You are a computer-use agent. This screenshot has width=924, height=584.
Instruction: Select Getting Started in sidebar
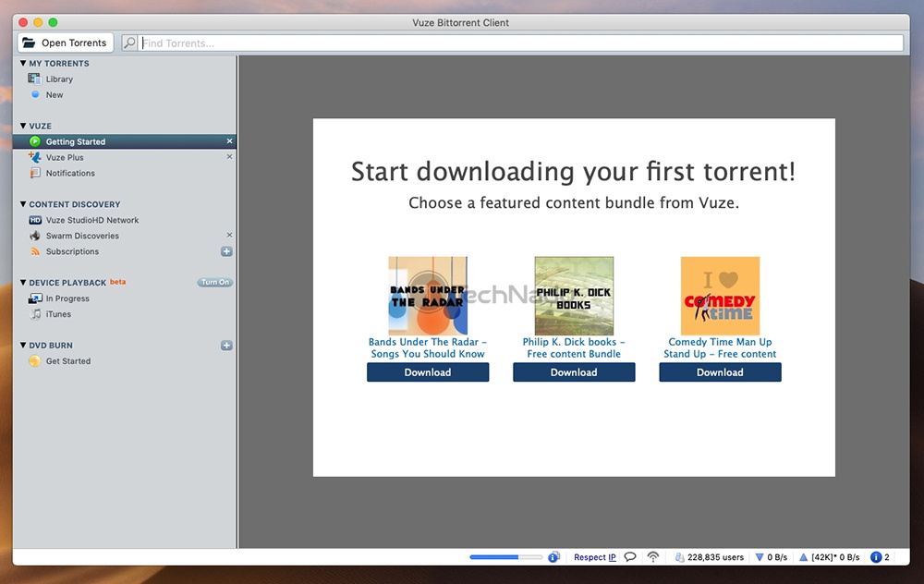(125, 141)
